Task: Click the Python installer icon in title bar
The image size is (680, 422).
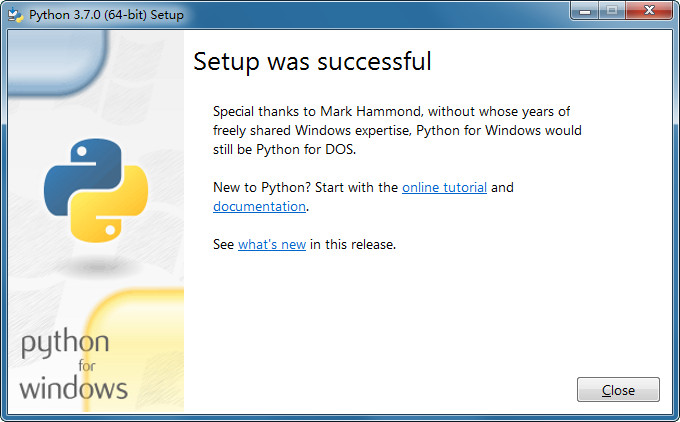Action: 15,15
